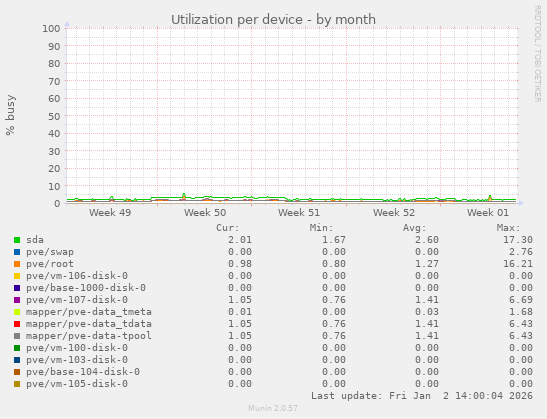
Task: Click the 'Min:' column header
Action: tap(321, 228)
